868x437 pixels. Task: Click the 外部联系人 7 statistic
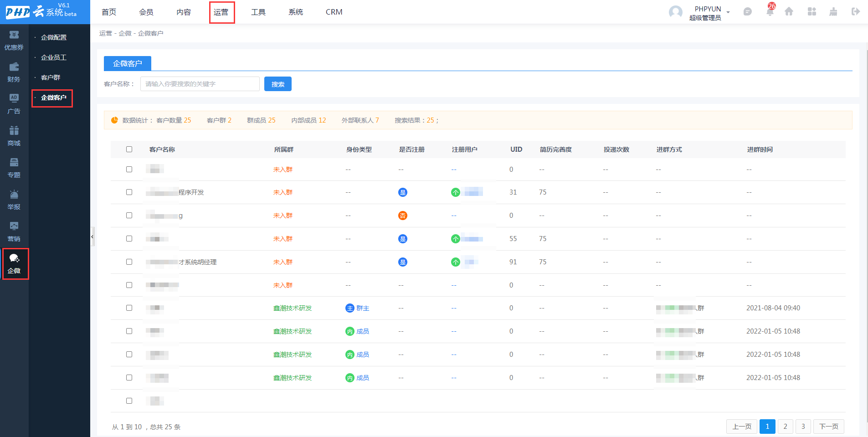(x=360, y=120)
